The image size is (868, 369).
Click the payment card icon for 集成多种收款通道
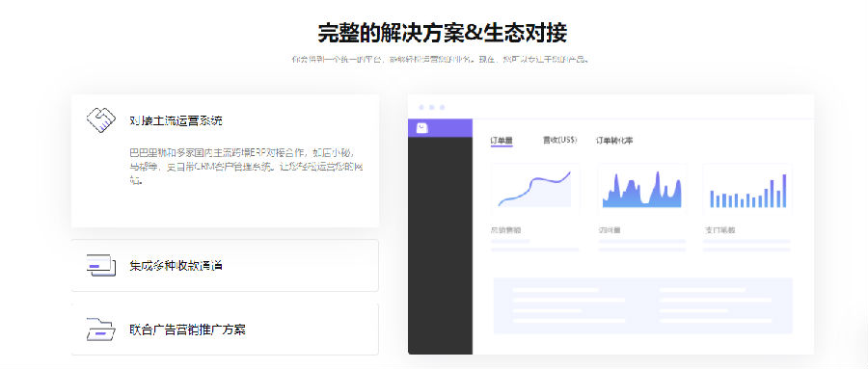(100, 266)
